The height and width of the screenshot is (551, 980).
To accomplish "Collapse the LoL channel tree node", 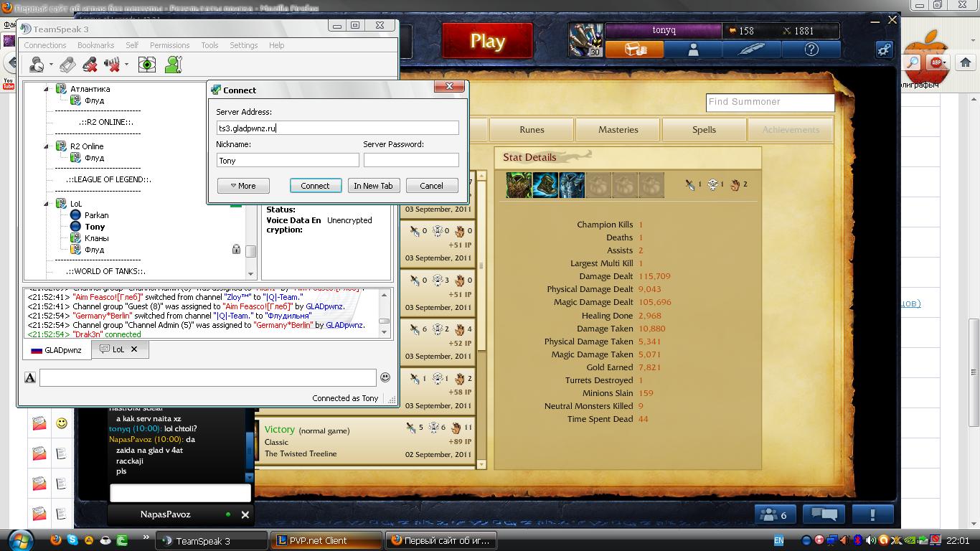I will coord(47,204).
